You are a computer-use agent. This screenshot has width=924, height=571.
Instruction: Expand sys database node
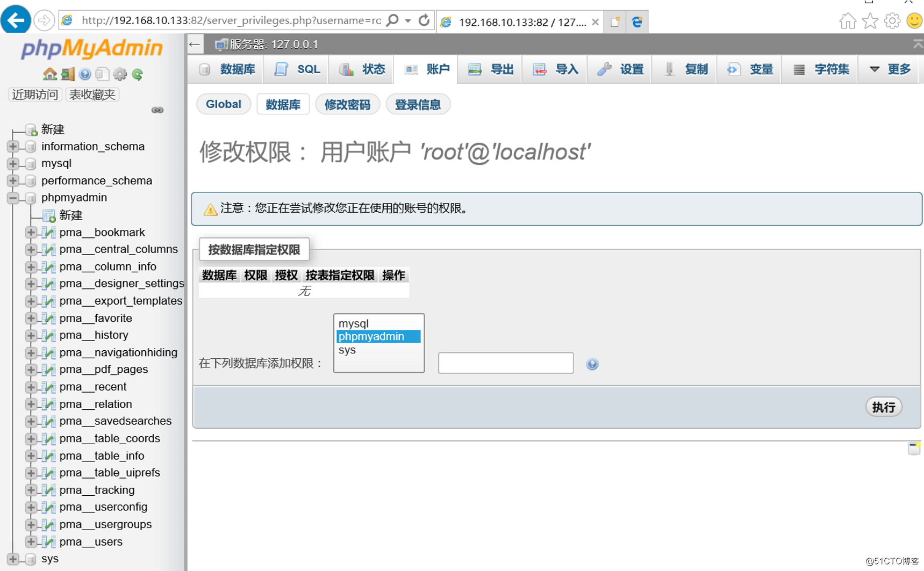pyautogui.click(x=13, y=559)
